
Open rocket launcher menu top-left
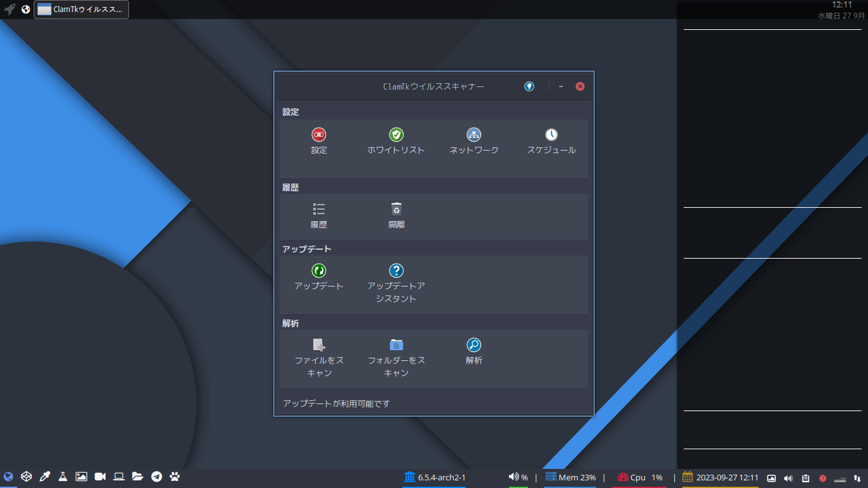coord(10,10)
